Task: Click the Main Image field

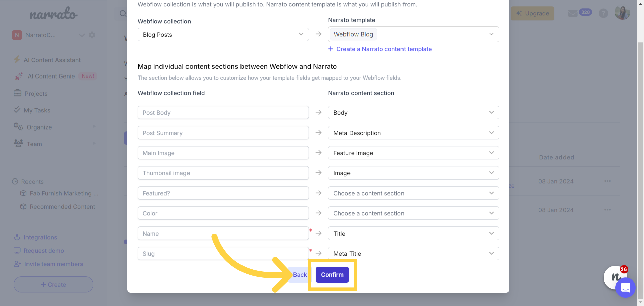Action: coord(223,153)
